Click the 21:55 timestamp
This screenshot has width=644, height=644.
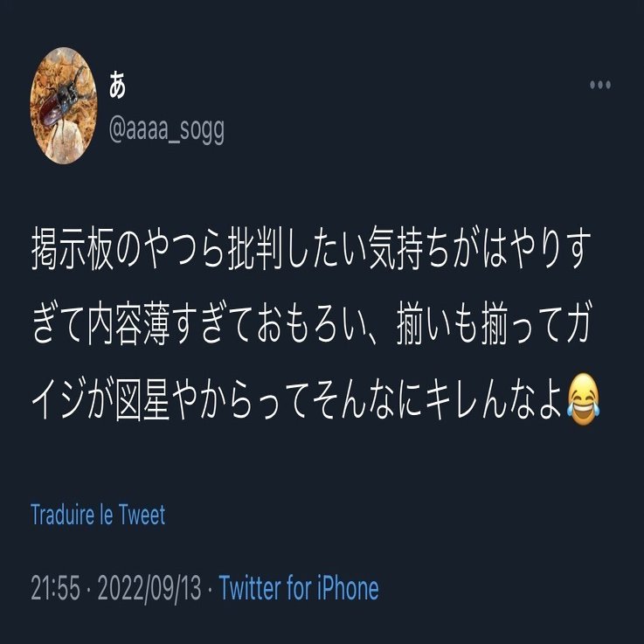pyautogui.click(x=55, y=588)
